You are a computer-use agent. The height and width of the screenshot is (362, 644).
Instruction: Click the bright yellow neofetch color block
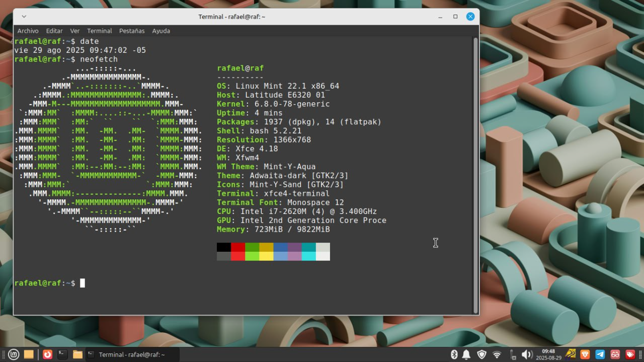266,256
